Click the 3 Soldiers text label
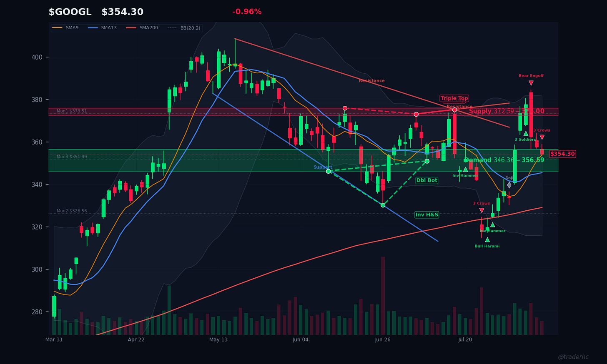The width and height of the screenshot is (607, 364). (x=525, y=140)
